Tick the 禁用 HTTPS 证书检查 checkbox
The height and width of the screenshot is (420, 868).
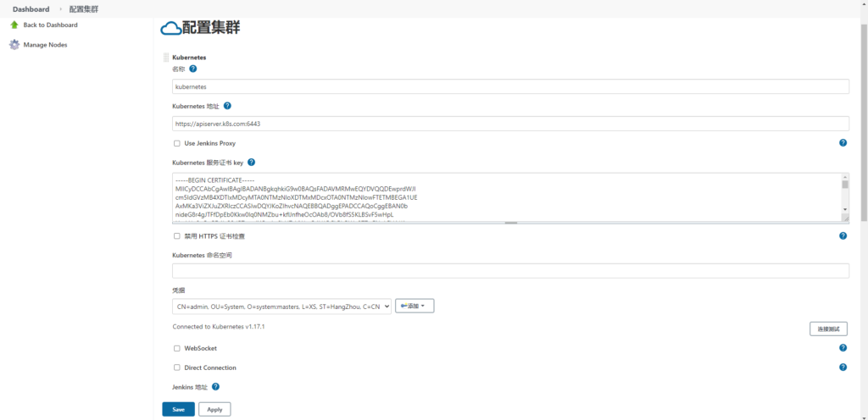pos(177,236)
